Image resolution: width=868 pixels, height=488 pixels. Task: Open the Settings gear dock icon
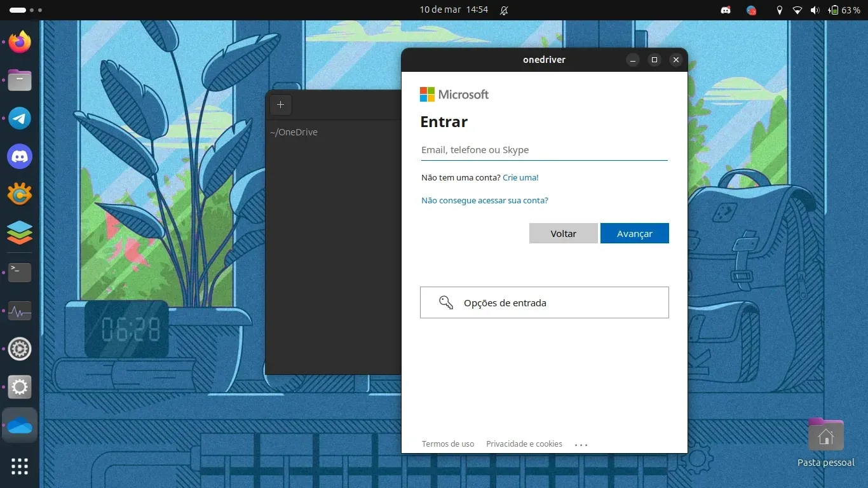coord(20,387)
